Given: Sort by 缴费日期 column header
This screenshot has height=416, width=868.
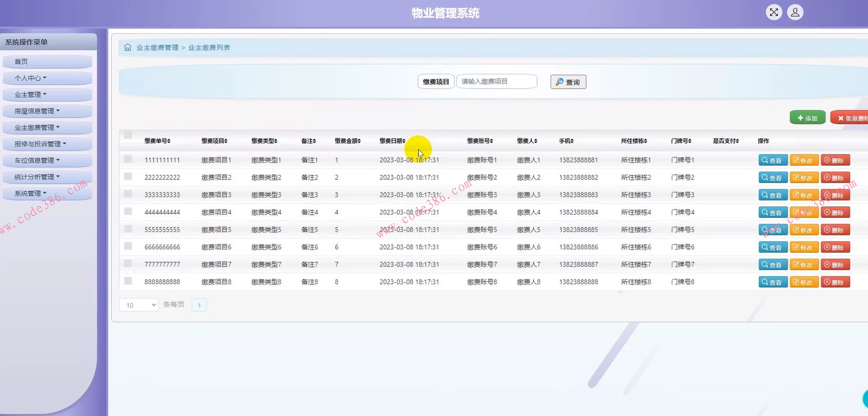Looking at the screenshot, I should pos(393,141).
